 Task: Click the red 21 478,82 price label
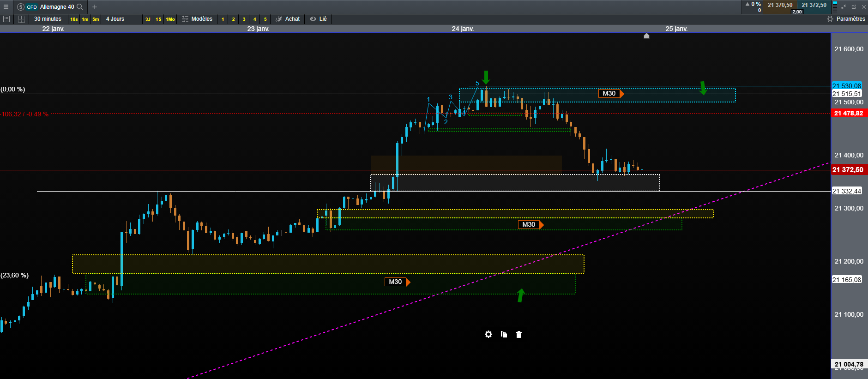coord(849,113)
